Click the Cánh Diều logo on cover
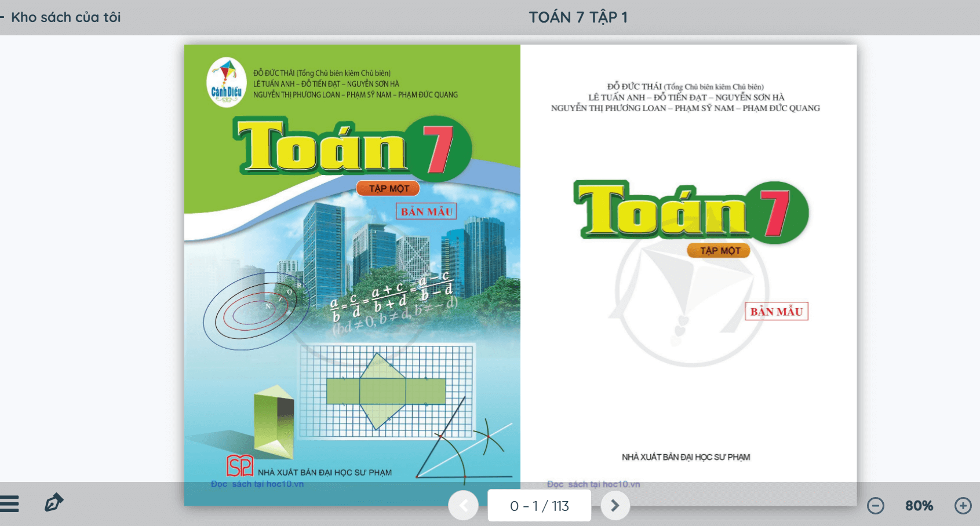 pos(227,82)
